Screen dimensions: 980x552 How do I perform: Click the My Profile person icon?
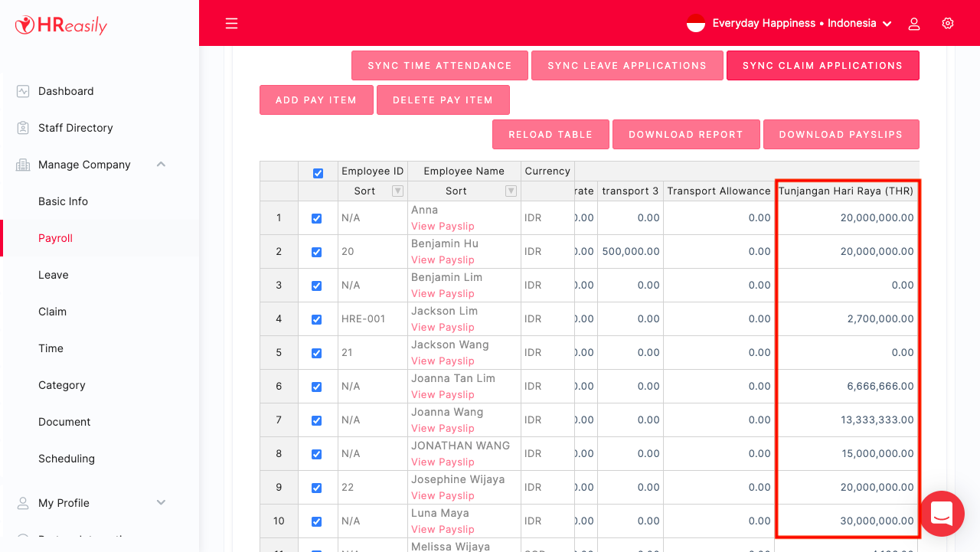click(x=23, y=503)
